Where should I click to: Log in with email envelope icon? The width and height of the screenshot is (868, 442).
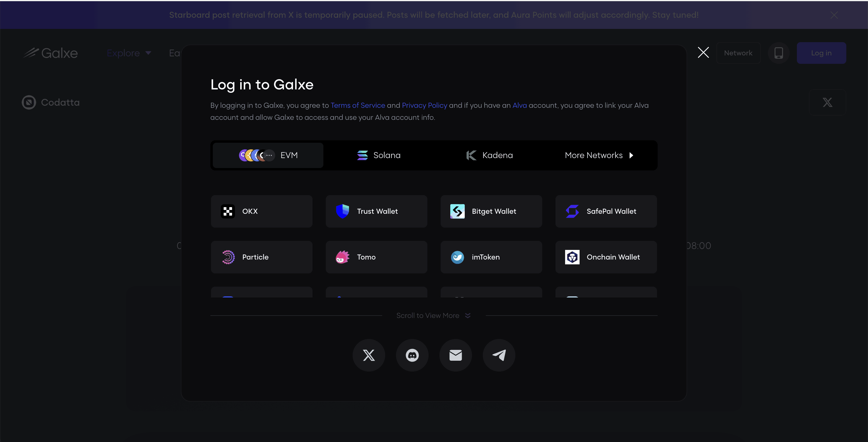point(456,355)
